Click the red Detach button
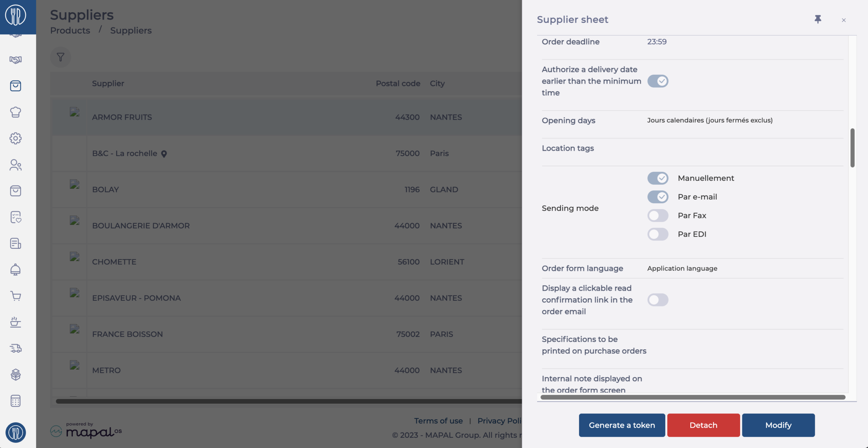 [x=704, y=425]
